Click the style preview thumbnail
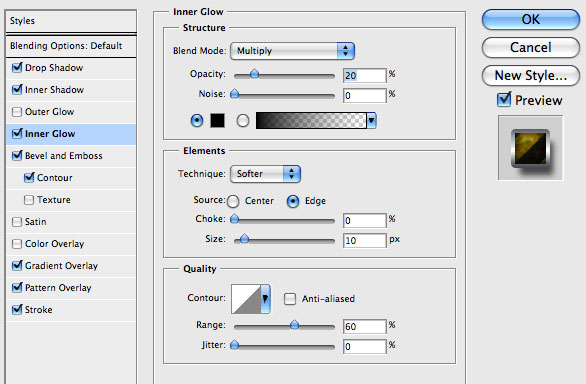 [530, 148]
